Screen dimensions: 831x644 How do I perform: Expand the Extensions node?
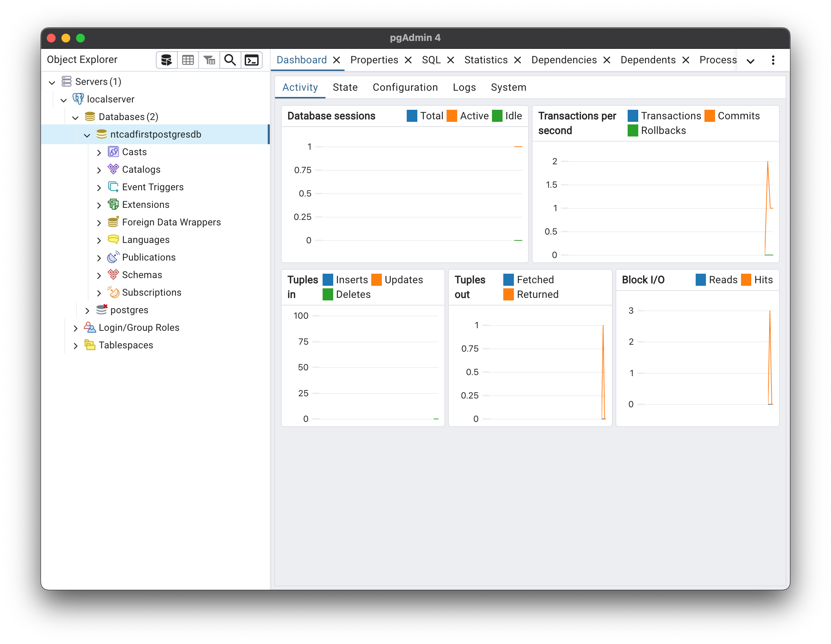pos(99,205)
